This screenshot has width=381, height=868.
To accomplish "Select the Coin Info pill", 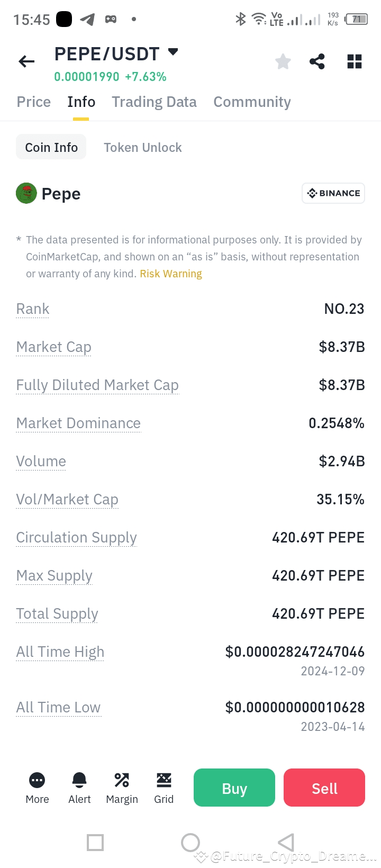I will point(51,147).
